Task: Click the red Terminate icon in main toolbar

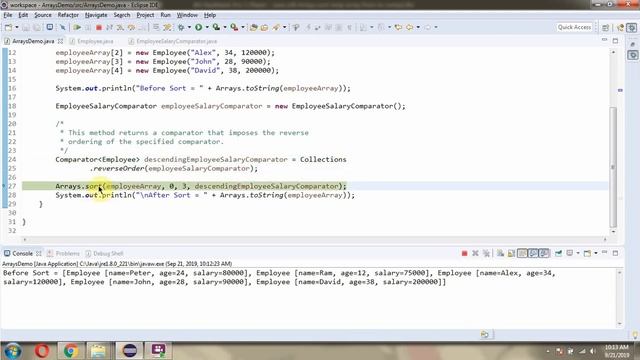Action: pyautogui.click(x=99, y=27)
